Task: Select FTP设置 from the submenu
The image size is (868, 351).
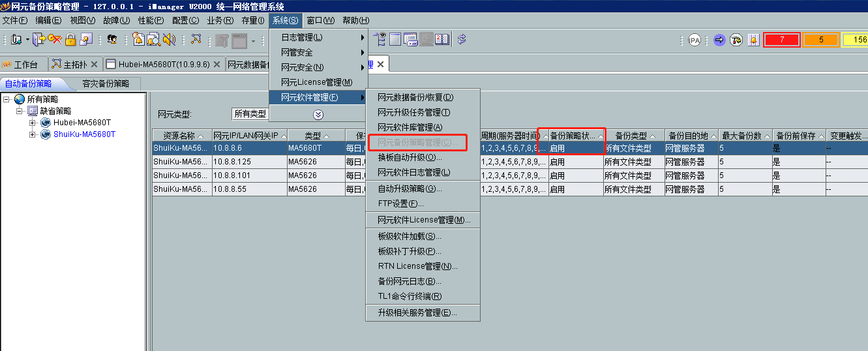Action: (400, 204)
